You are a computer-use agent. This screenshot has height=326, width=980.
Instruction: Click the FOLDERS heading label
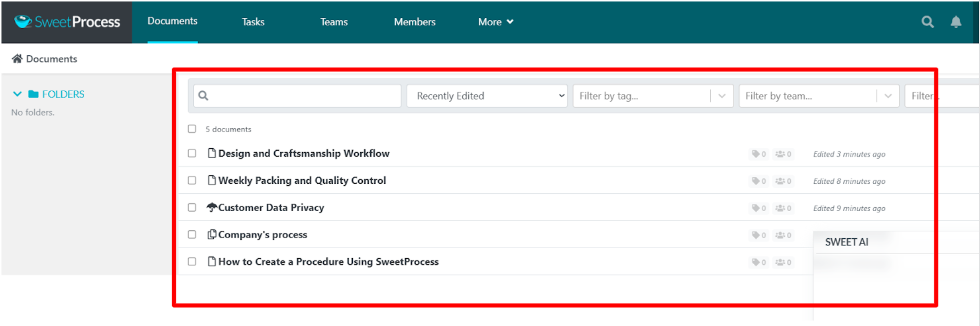(63, 94)
